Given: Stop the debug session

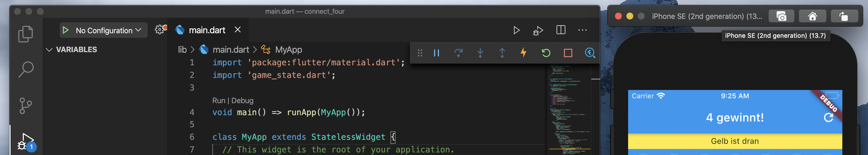Looking at the screenshot, I should [568, 53].
